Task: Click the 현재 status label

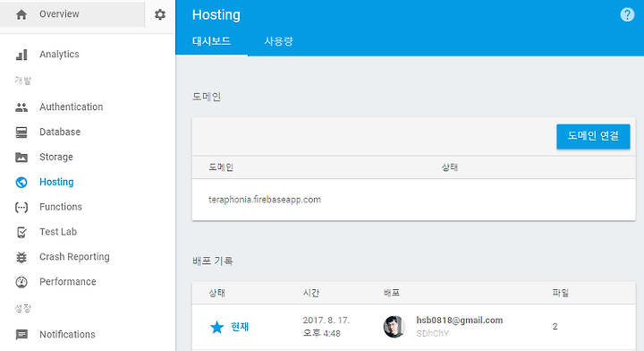Action: coord(240,327)
